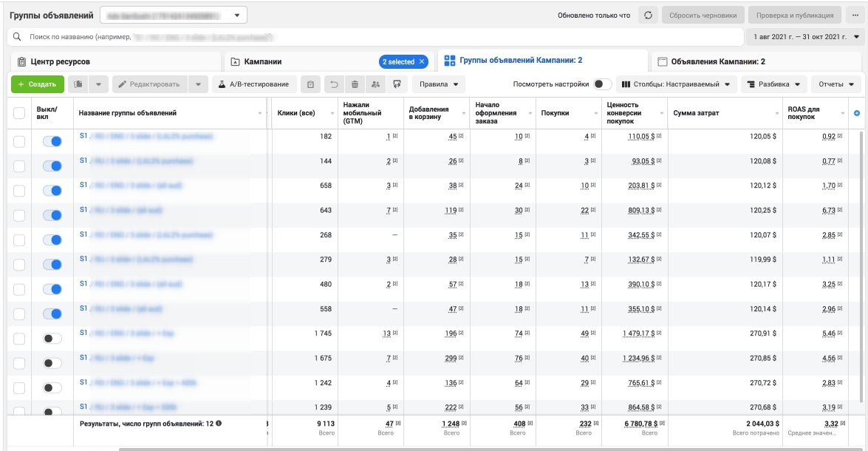Click the purchases value 49
Screen dimensions: 868x451
[x=584, y=333]
